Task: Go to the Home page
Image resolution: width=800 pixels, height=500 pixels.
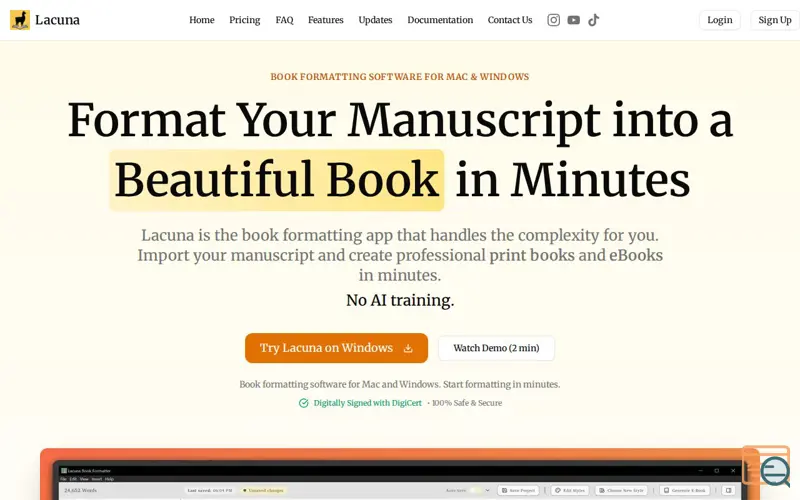Action: pyautogui.click(x=202, y=20)
